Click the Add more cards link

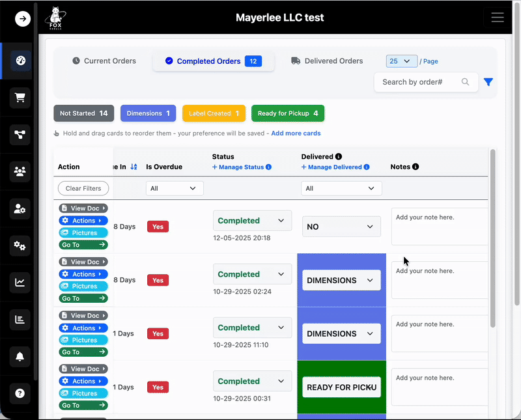click(296, 133)
